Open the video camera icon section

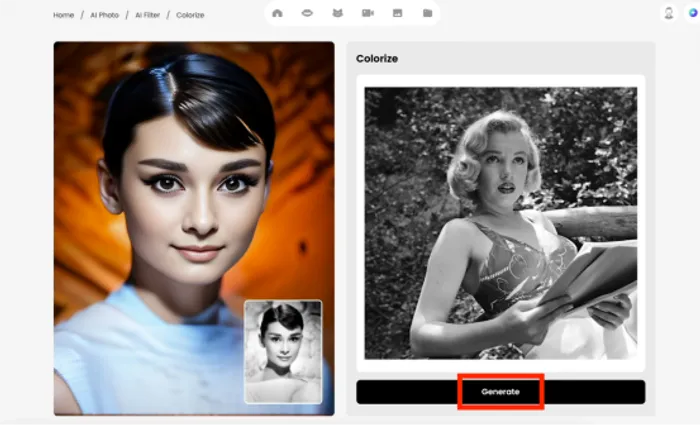[368, 14]
